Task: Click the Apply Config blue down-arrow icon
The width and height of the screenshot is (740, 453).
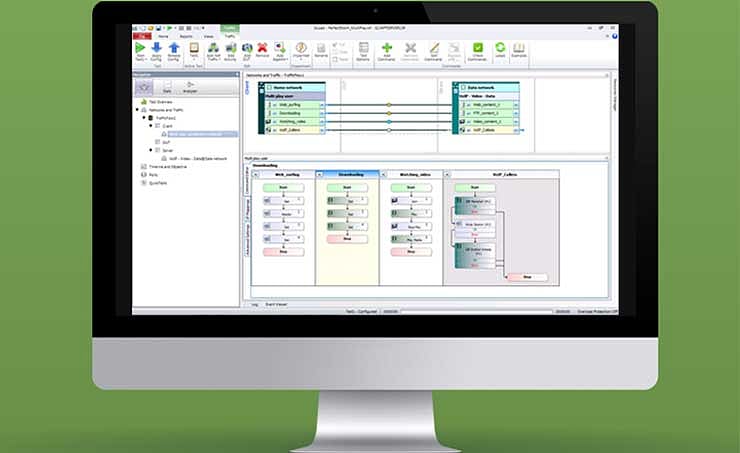Action: coord(156,47)
